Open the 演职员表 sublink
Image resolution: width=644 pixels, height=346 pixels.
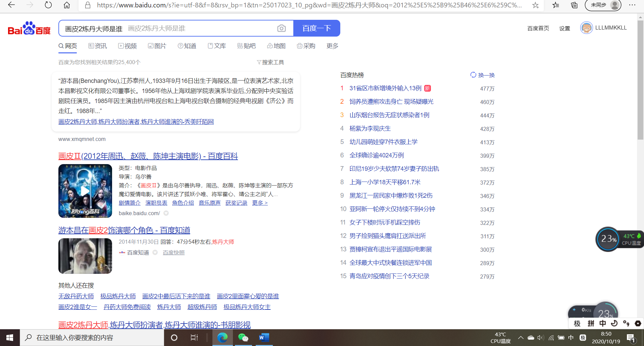156,203
